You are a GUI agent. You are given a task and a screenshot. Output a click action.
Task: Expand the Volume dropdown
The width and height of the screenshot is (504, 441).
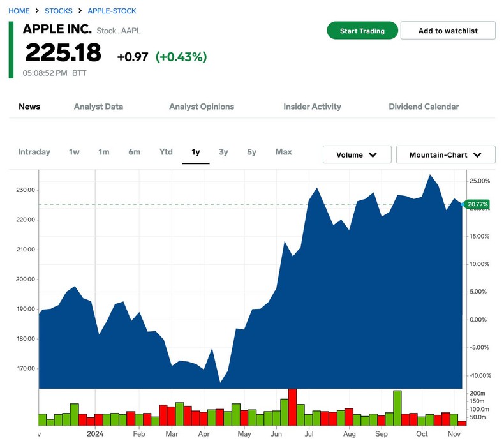(x=356, y=155)
